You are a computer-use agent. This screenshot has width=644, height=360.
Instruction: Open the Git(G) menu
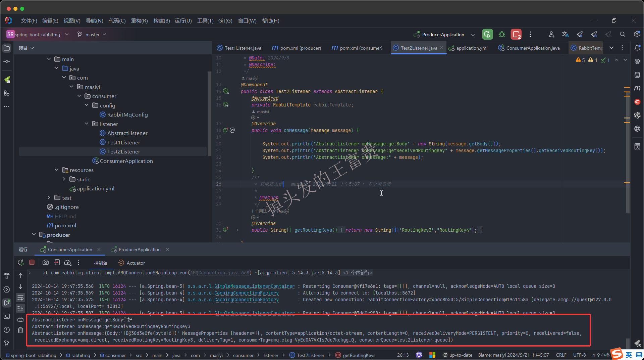[x=225, y=20]
